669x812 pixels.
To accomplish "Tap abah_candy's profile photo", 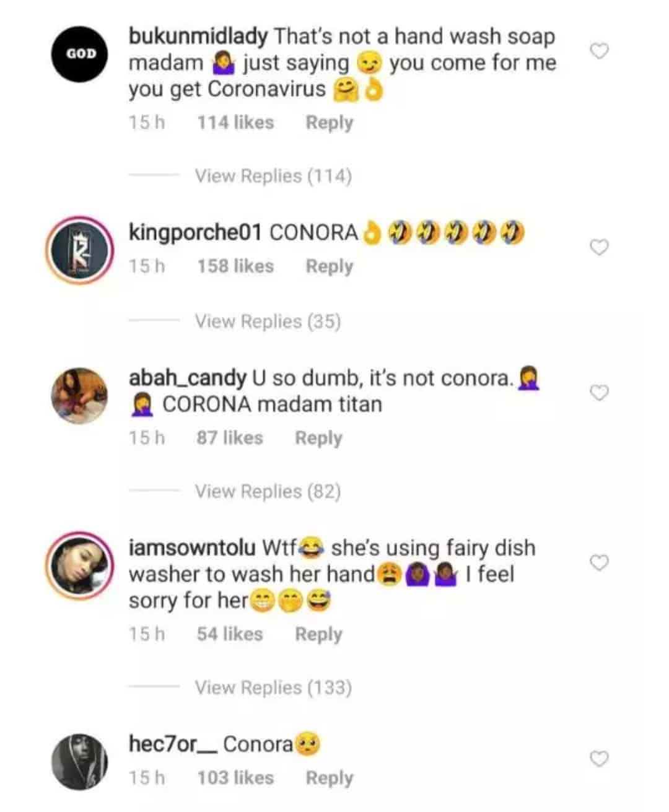I will [79, 395].
